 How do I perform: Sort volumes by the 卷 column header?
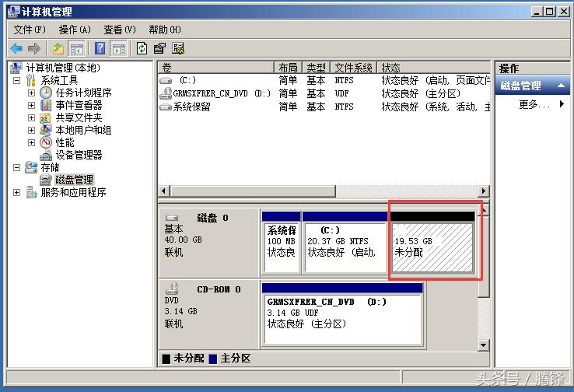(x=216, y=68)
